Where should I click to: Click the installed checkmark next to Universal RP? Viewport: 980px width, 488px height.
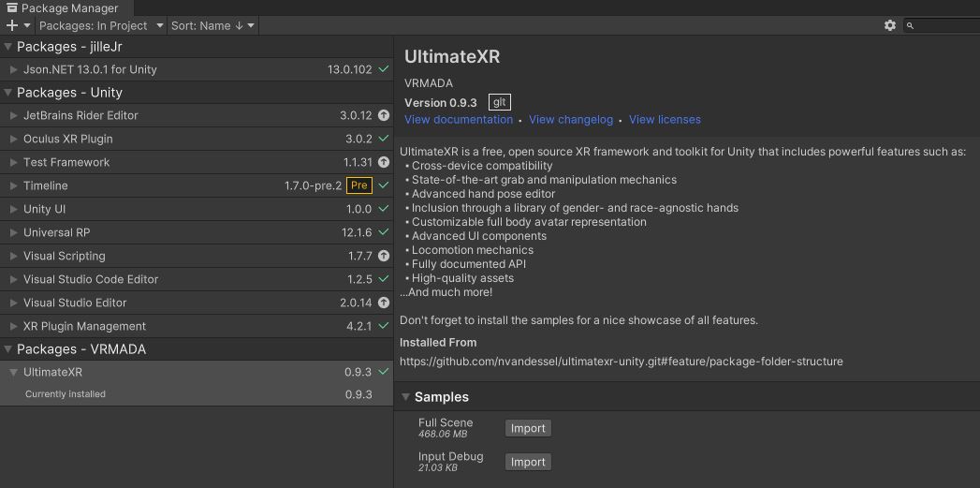tap(384, 232)
